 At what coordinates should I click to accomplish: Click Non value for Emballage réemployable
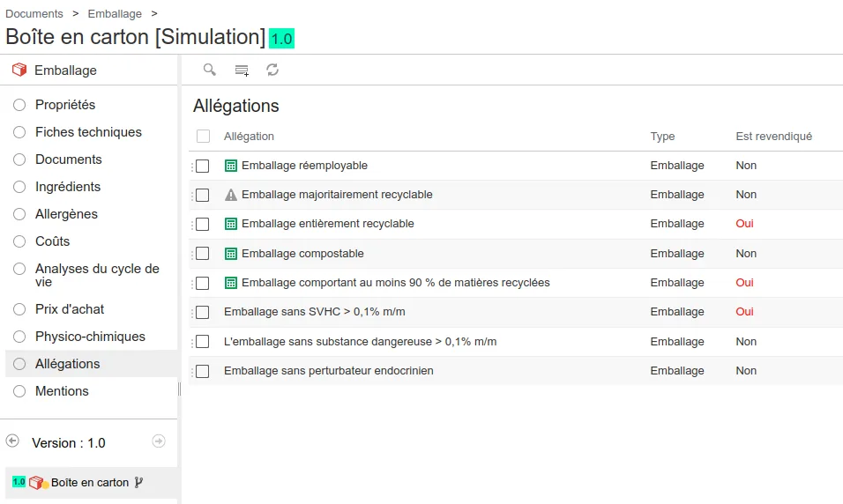[746, 166]
